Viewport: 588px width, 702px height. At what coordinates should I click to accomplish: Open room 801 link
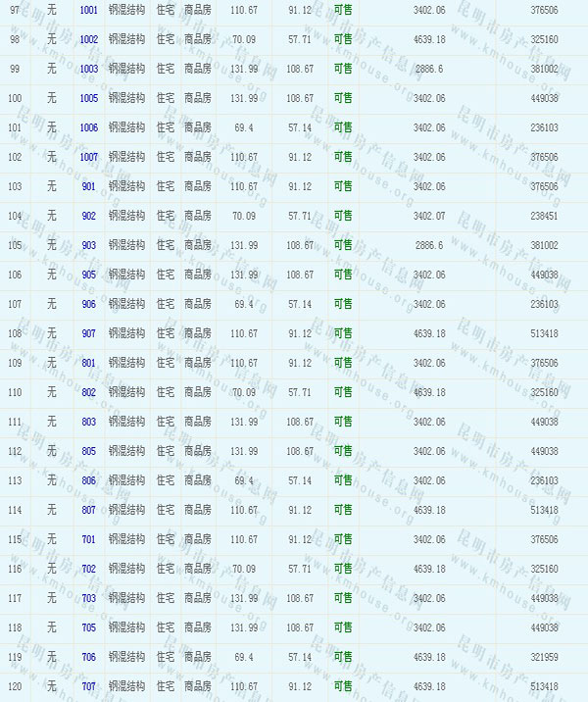88,363
